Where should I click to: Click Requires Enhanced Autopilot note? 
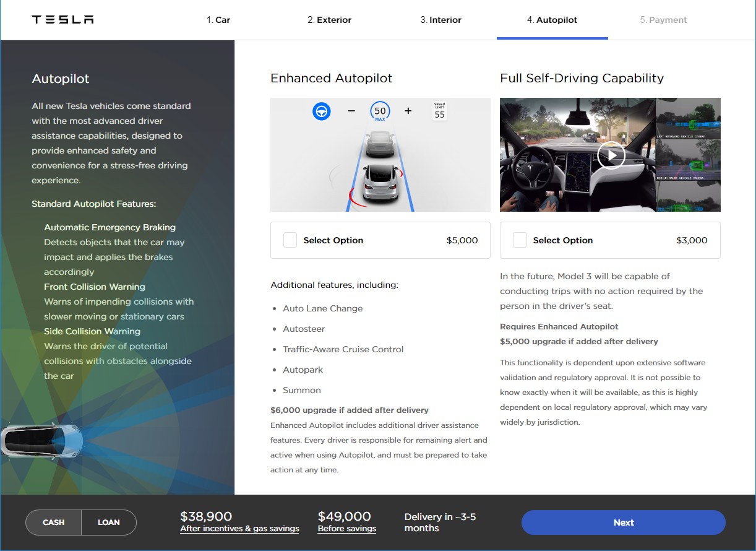pyautogui.click(x=559, y=326)
